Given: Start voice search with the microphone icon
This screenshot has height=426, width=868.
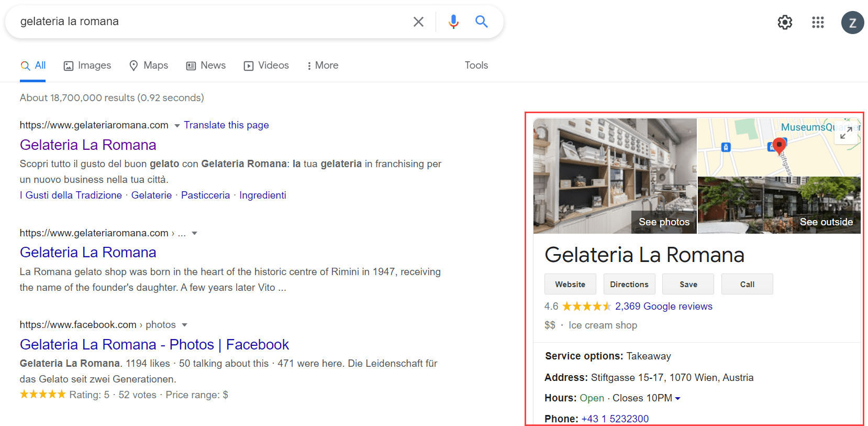Looking at the screenshot, I should pyautogui.click(x=453, y=21).
